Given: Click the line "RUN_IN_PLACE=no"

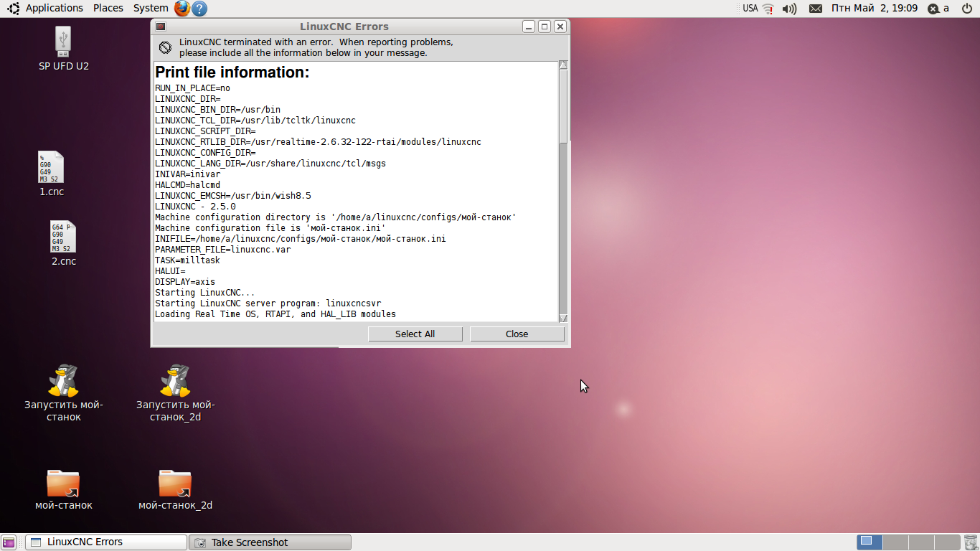Looking at the screenshot, I should pos(192,88).
